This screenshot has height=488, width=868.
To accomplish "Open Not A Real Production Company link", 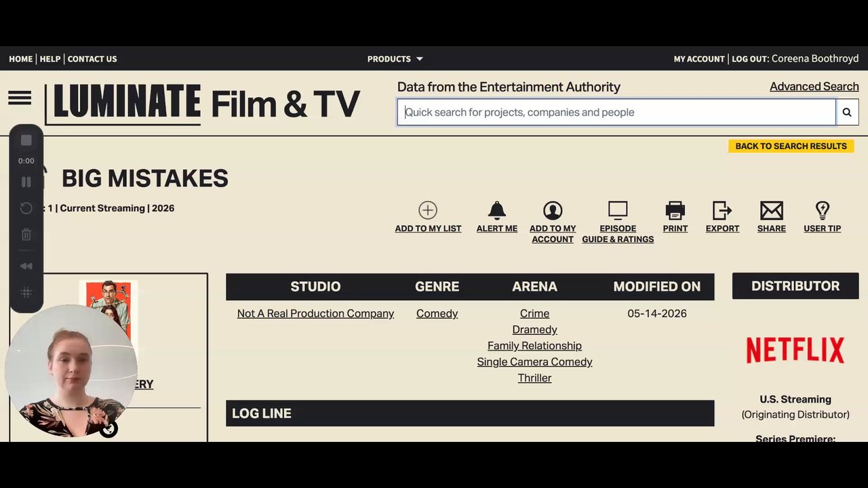I will 315,314.
